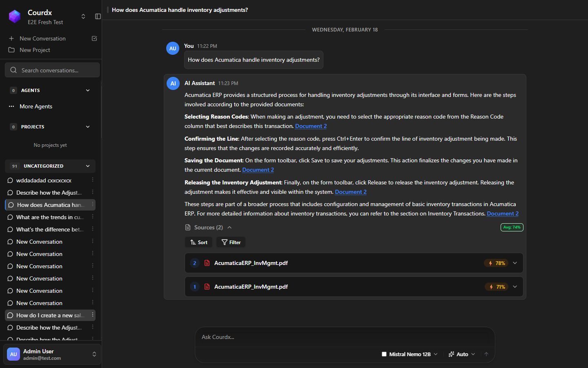Click the PDF icon next to AcumaticaERP_InvMgmt.pdf
Viewport: 588px width, 368px height.
tap(207, 263)
